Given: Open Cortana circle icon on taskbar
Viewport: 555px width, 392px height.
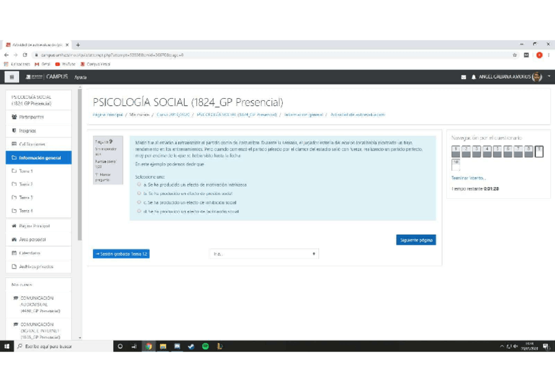Looking at the screenshot, I should 120,346.
